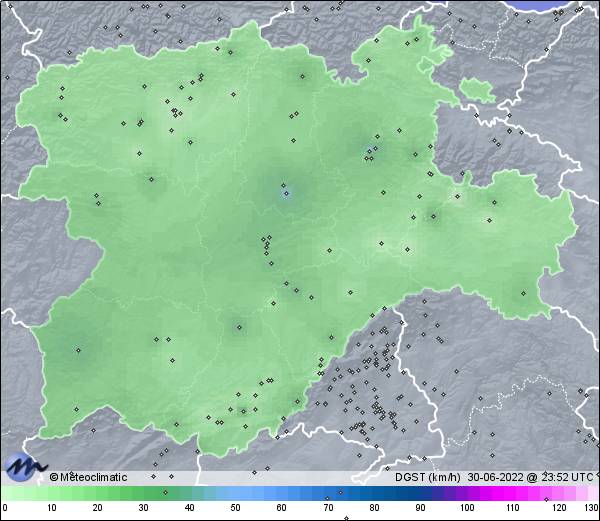The width and height of the screenshot is (600, 521).
Task: Click the 23:52 UTC timestamp
Action: pyautogui.click(x=566, y=477)
